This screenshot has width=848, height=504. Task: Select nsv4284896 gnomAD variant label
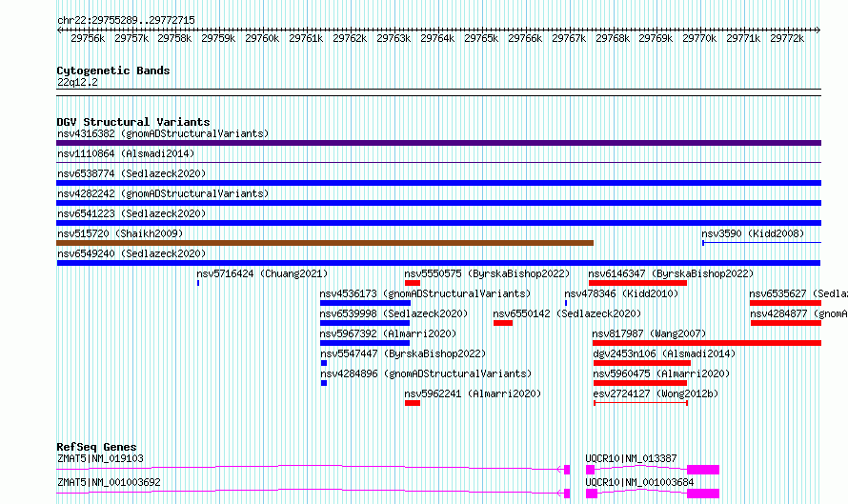click(426, 373)
